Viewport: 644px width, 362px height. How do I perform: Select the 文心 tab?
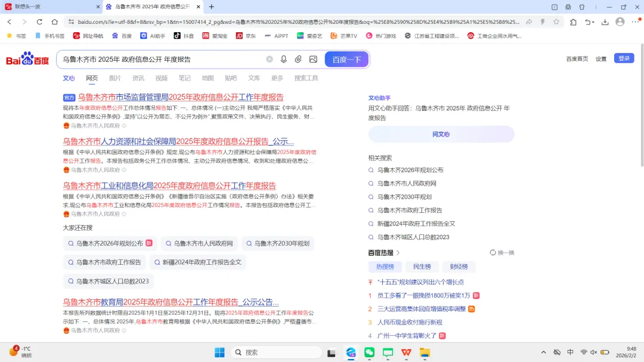[x=69, y=78]
